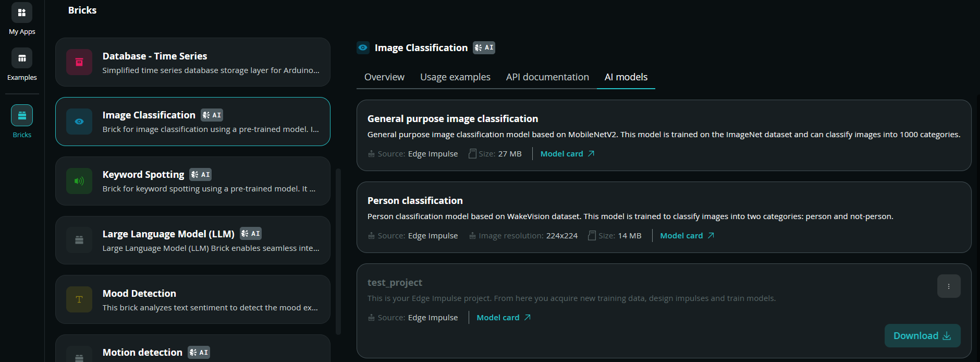Open the Examples section icon

click(x=22, y=58)
